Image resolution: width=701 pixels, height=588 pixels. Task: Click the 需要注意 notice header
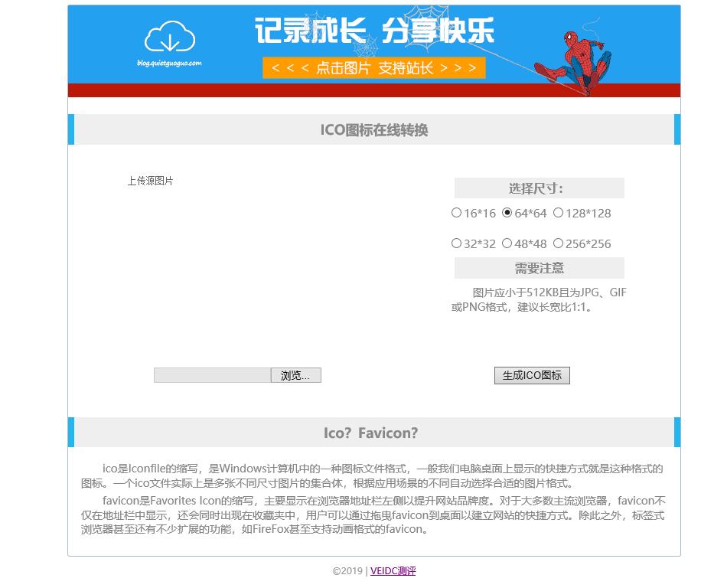coord(539,268)
